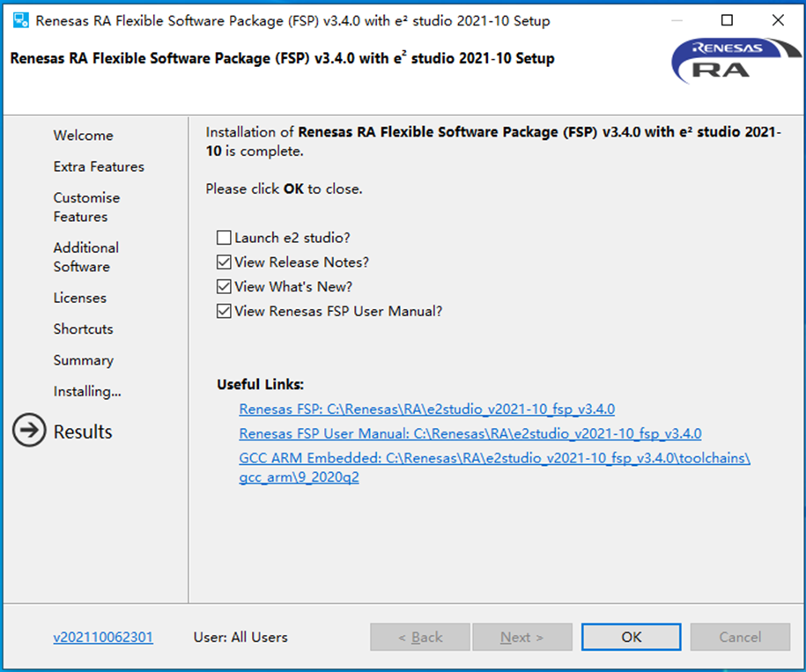
Task: Select the Welcome step in sidebar
Action: tap(84, 136)
